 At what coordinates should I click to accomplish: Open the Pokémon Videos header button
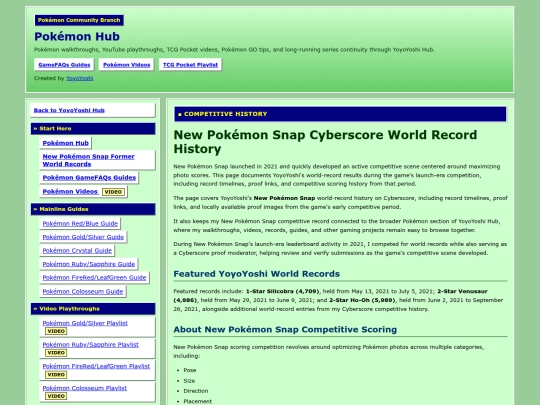click(126, 65)
